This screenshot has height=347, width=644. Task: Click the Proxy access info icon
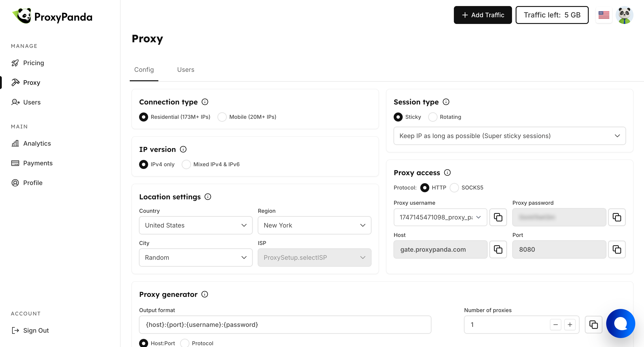pyautogui.click(x=447, y=172)
